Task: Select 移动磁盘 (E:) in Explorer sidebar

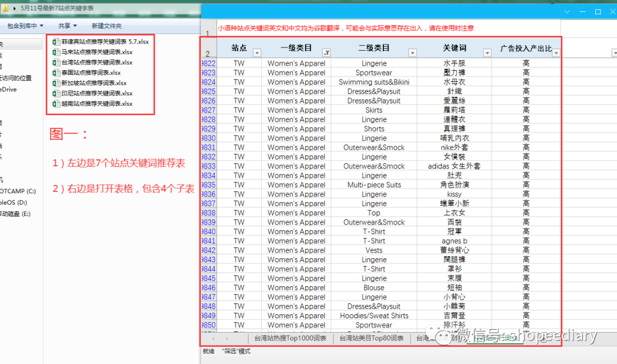Action: (15, 214)
